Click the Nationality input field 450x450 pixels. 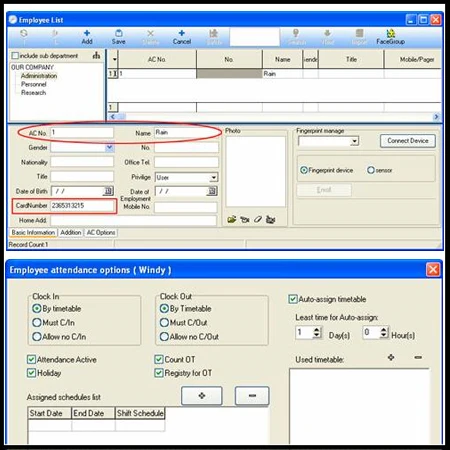tap(82, 162)
